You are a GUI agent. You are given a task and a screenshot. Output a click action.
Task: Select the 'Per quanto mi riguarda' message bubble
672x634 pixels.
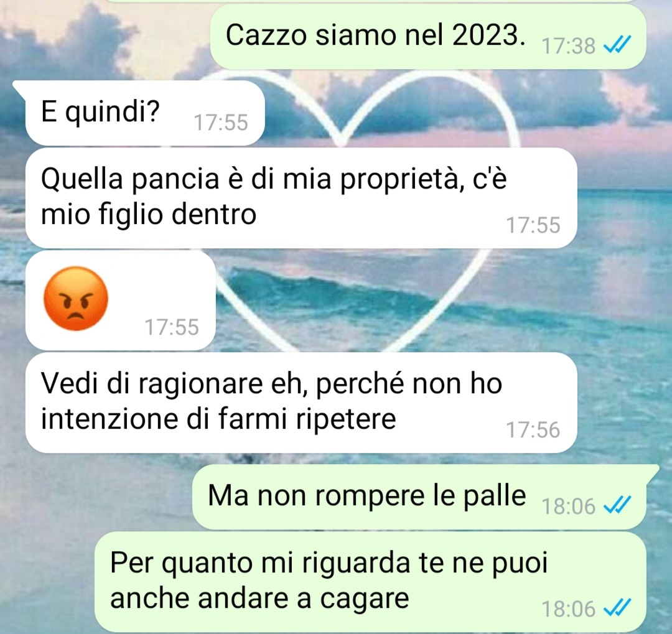point(370,581)
